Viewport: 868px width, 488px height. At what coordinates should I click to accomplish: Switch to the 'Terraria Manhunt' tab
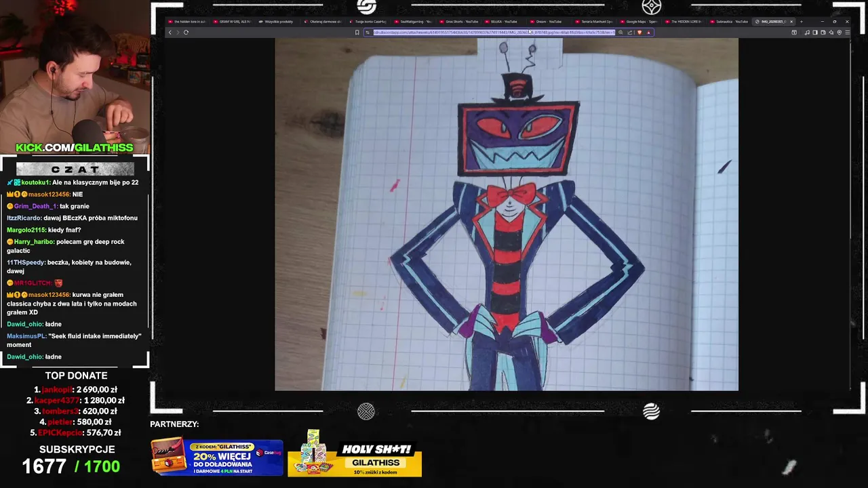point(595,22)
